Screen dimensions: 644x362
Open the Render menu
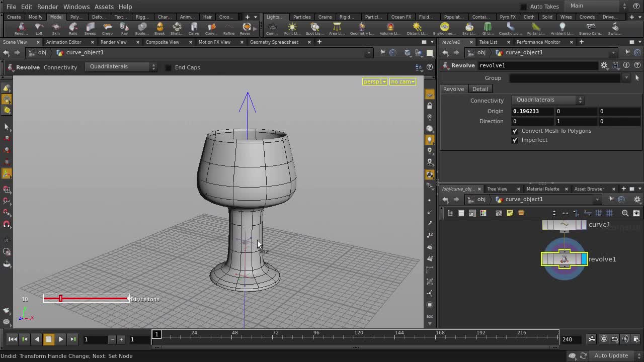48,7
